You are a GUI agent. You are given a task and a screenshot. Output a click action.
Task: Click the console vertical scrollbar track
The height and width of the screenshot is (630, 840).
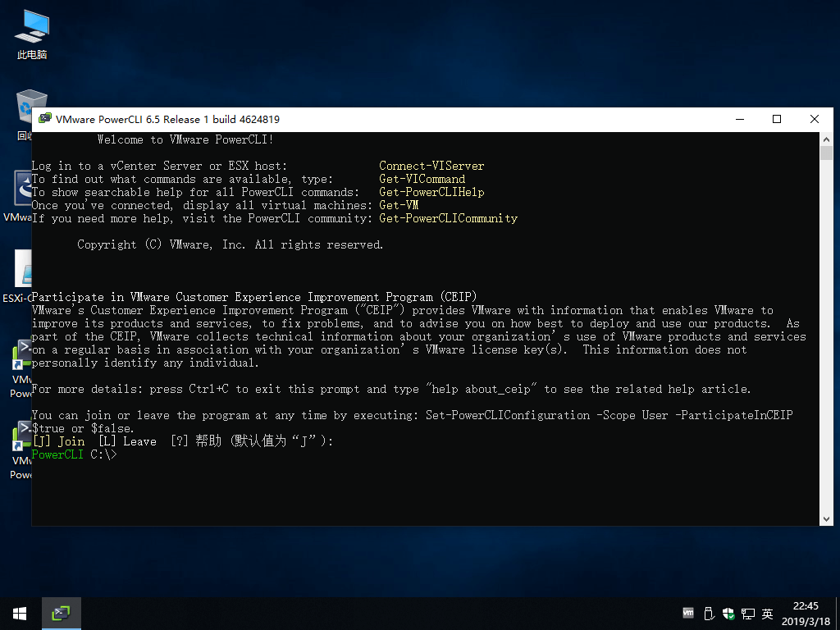(x=826, y=328)
